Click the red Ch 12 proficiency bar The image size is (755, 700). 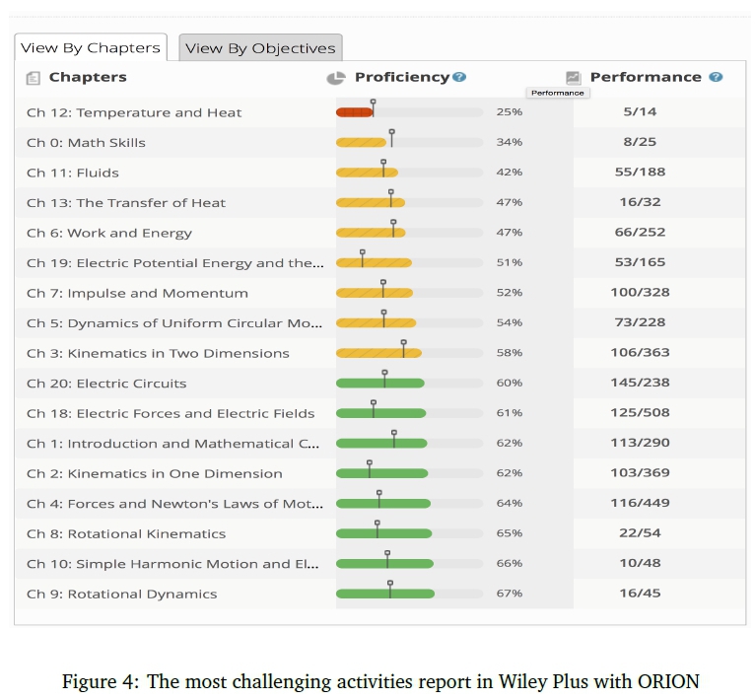(353, 112)
